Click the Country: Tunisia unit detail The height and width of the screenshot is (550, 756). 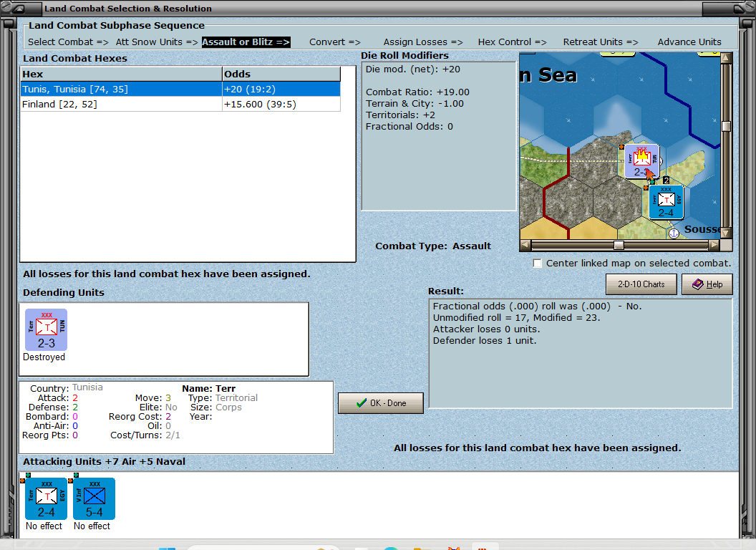[x=67, y=387]
